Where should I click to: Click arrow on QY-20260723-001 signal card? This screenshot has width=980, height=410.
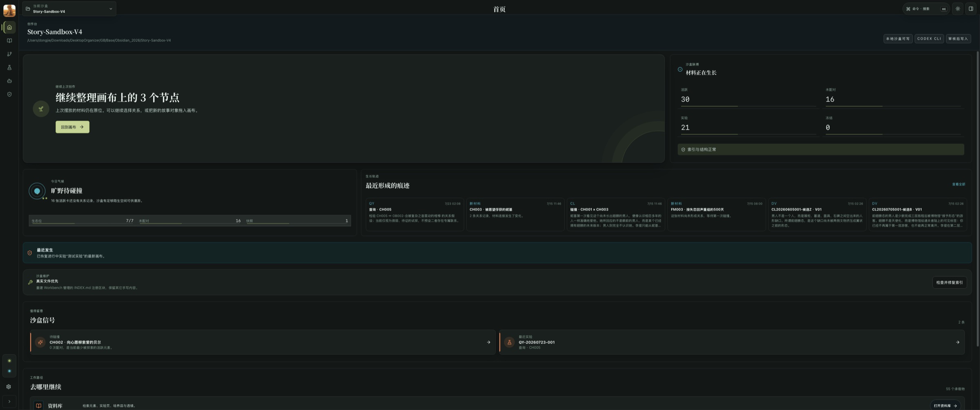click(x=958, y=342)
